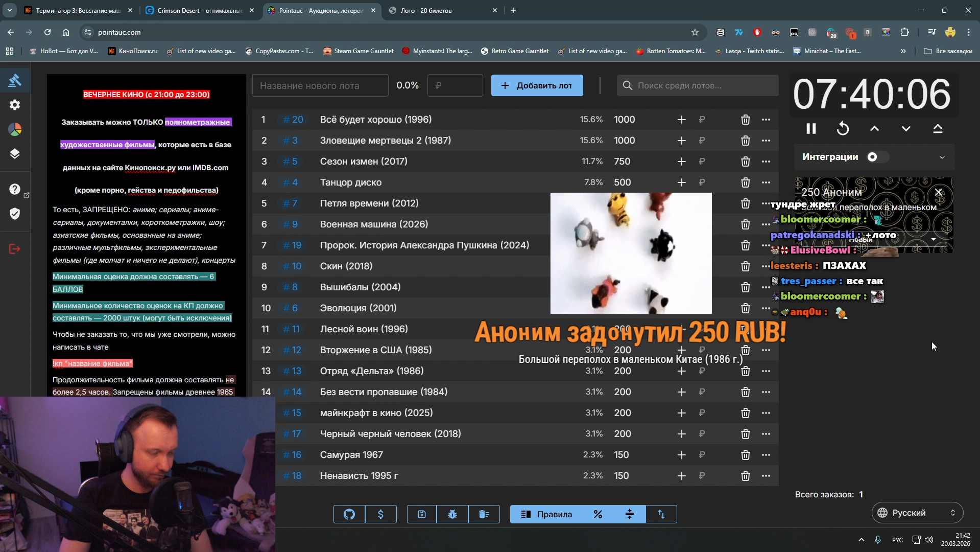Open the colored wheel icon in sidebar
The width and height of the screenshot is (980, 552).
(x=15, y=129)
